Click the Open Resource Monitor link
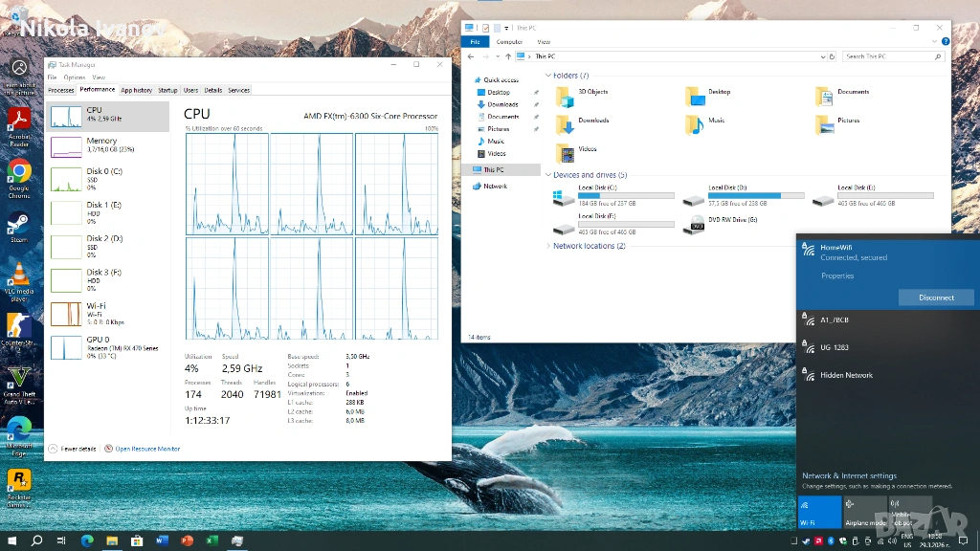Screen dimensions: 980x551 (x=147, y=449)
